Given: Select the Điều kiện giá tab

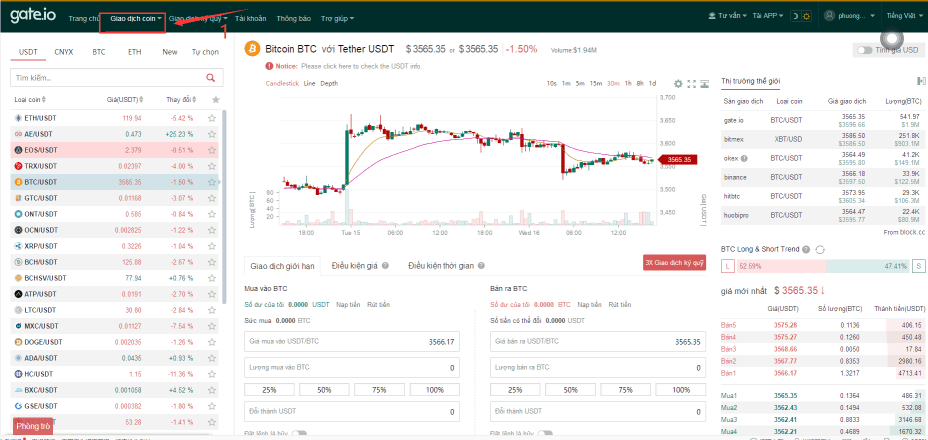Looking at the screenshot, I should point(355,266).
